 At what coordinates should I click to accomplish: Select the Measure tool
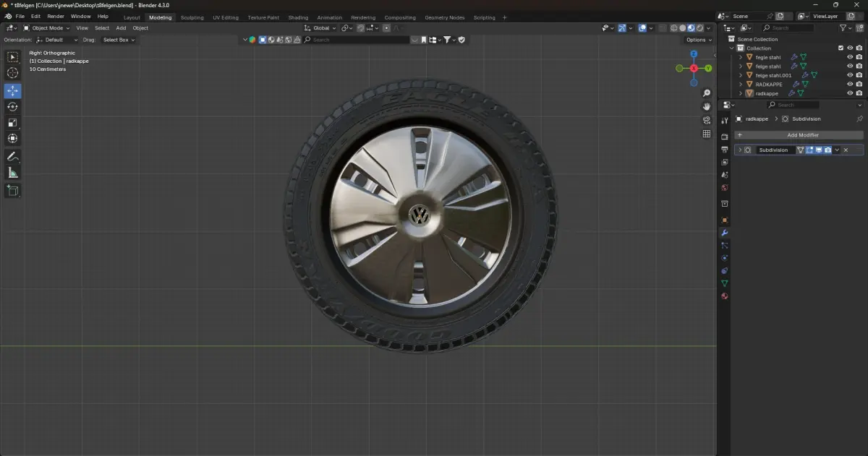pos(12,173)
